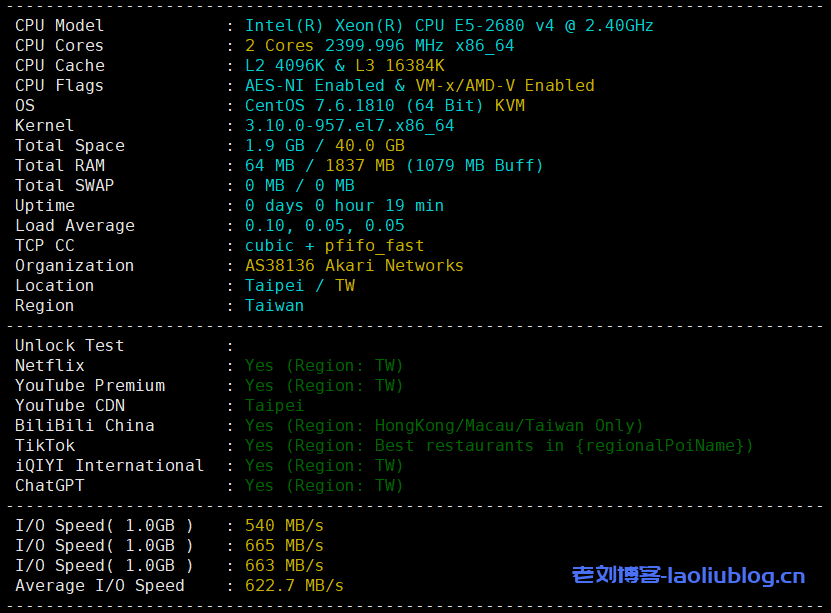This screenshot has height=613, width=831.
Task: Click the cubic + pfifo_fast TCP CC value
Action: coord(334,245)
